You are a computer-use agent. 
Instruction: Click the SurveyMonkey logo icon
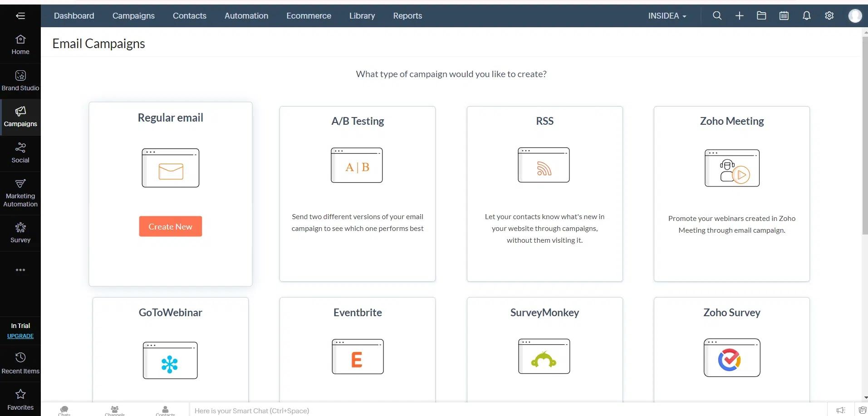(x=544, y=357)
